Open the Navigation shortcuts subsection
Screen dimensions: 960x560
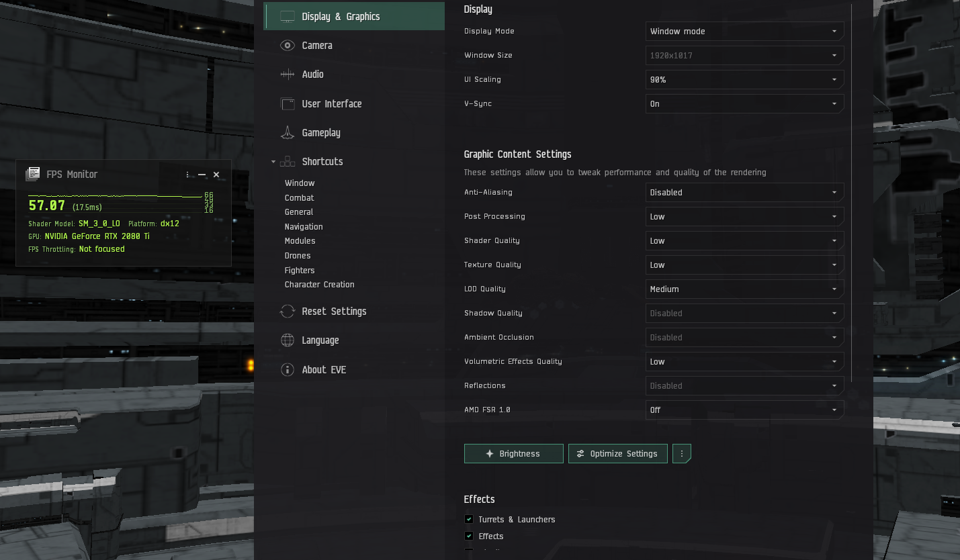point(304,227)
